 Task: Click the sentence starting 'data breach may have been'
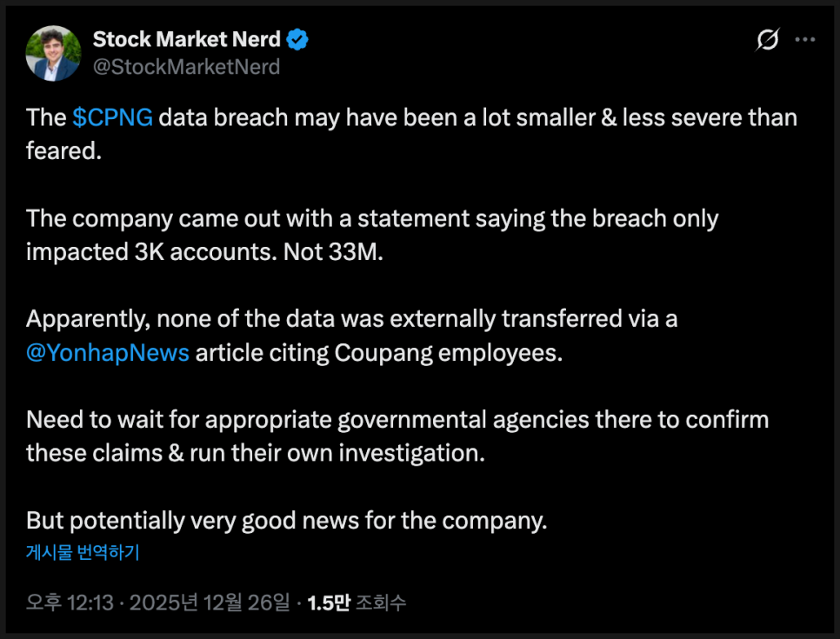point(478,117)
